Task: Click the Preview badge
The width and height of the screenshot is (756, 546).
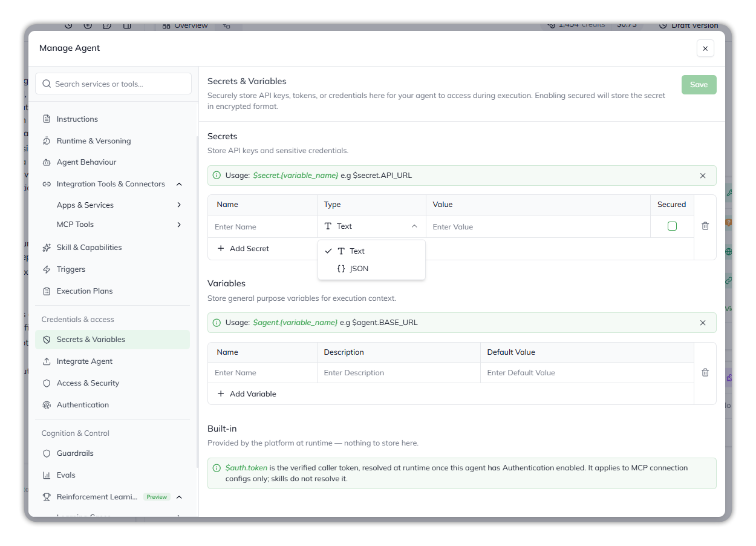Action: pos(157,497)
